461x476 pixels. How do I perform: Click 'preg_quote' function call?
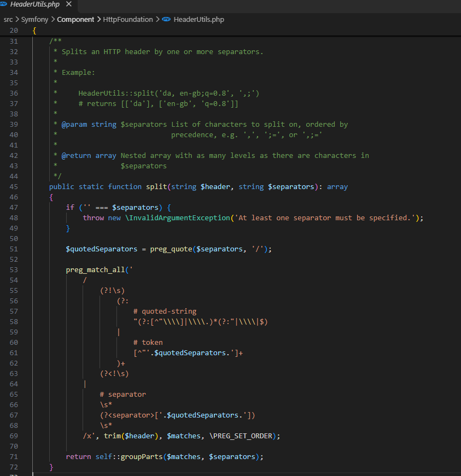pyautogui.click(x=171, y=249)
